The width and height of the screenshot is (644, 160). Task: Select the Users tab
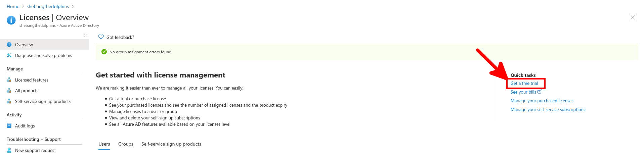[x=104, y=144]
